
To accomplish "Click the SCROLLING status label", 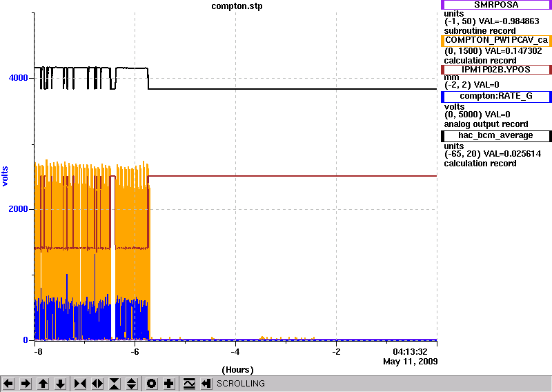I will coord(240,383).
